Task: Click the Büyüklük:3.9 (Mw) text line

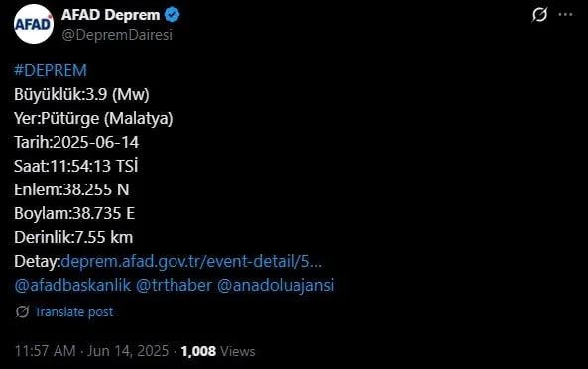Action: (81, 94)
